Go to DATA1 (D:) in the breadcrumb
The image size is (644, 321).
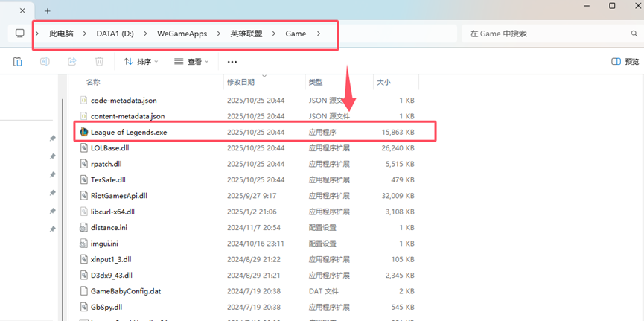(115, 34)
